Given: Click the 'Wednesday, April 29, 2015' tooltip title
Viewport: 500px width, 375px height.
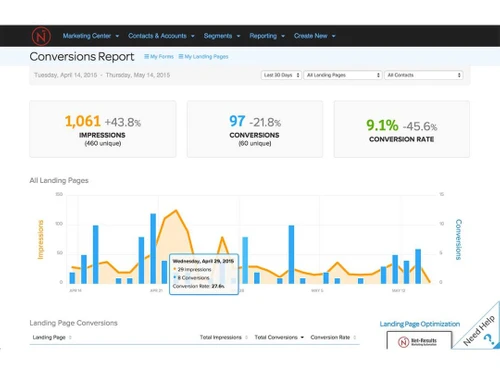Looking at the screenshot, I should coord(203,261).
